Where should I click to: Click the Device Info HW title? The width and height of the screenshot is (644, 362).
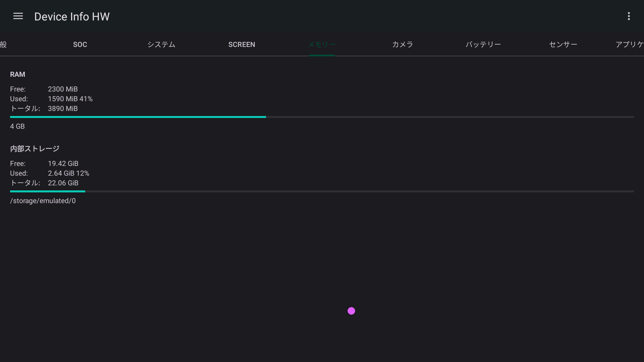[x=72, y=17]
